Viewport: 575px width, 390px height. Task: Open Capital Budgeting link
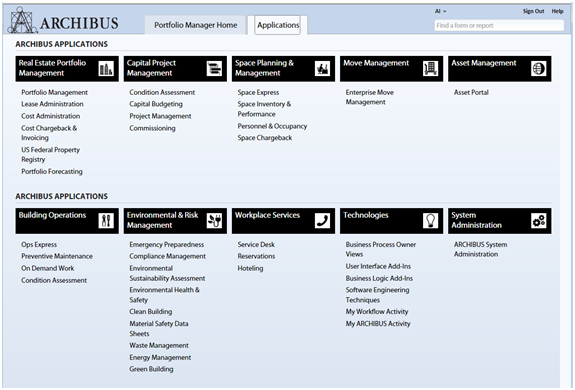pyautogui.click(x=156, y=104)
